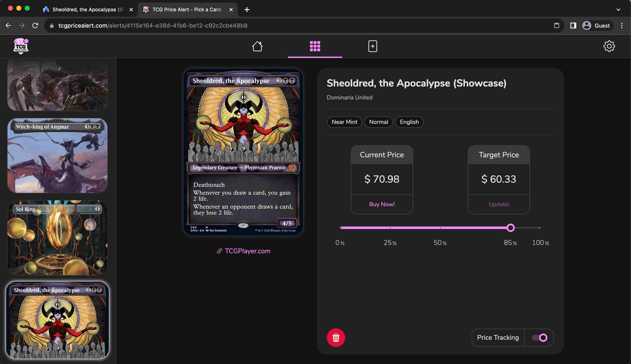Click the $ 60.33 target price field

point(499,179)
